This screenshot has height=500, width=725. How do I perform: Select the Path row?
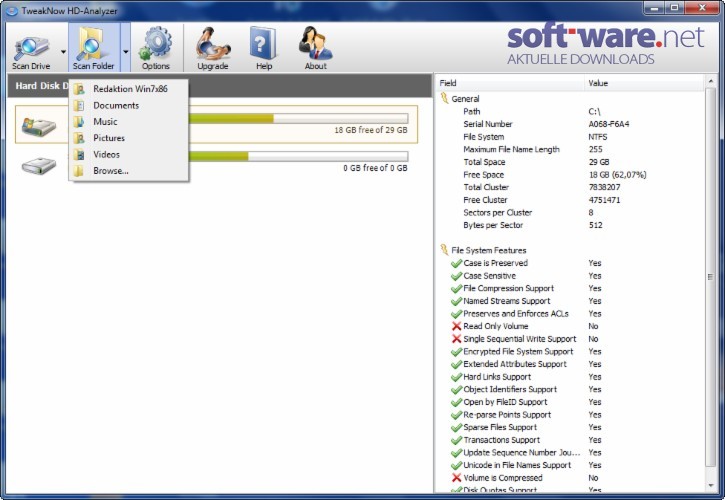pos(570,111)
